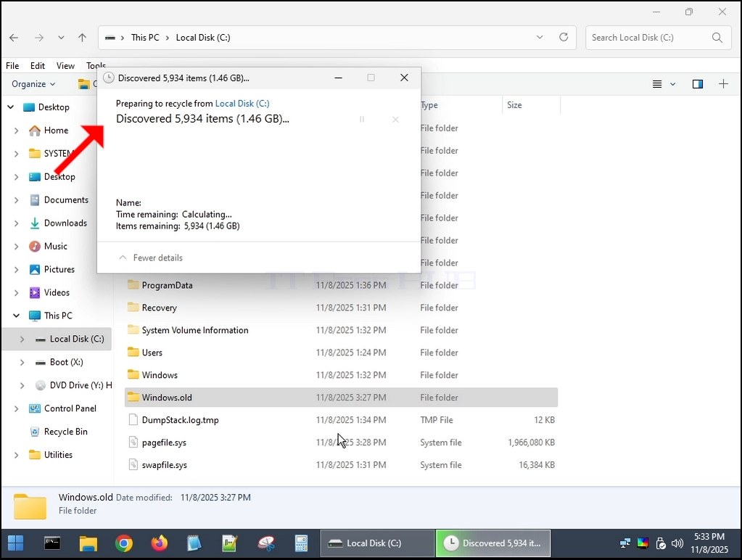This screenshot has width=742, height=560.
Task: Go back with the Back arrow
Action: (x=14, y=38)
